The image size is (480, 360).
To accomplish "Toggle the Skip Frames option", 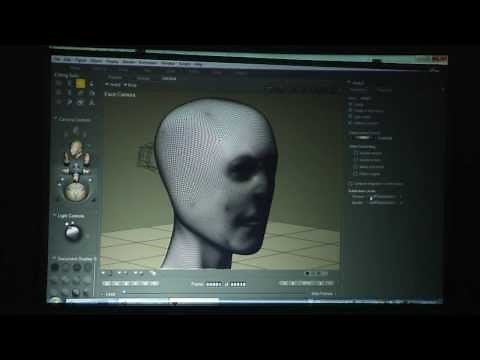I will pyautogui.click(x=323, y=294).
